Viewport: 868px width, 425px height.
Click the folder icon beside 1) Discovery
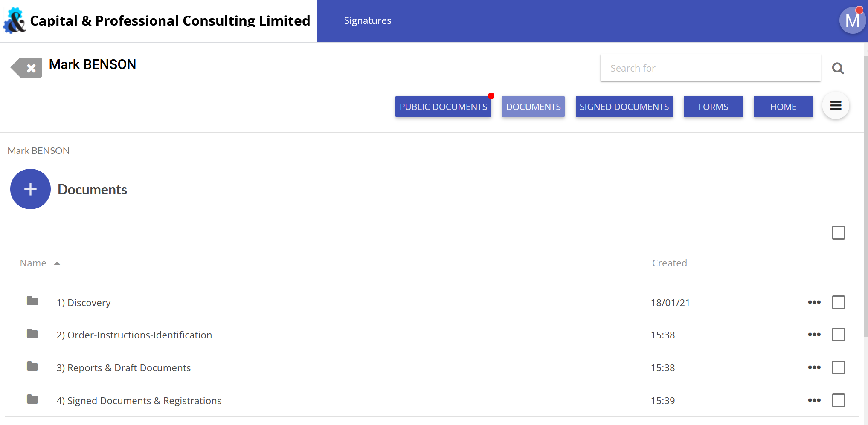coord(32,301)
